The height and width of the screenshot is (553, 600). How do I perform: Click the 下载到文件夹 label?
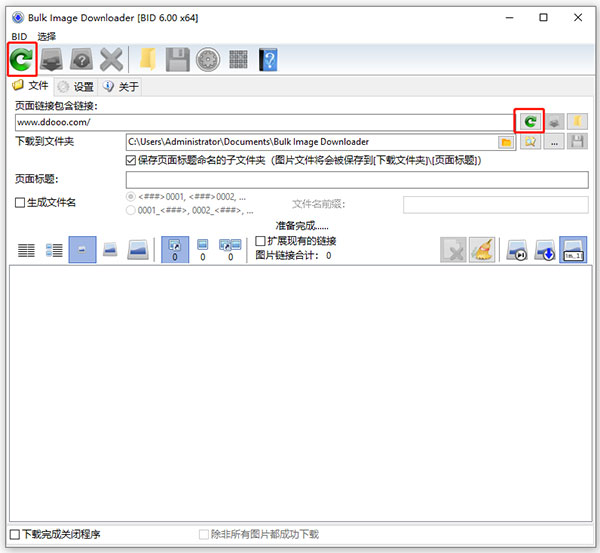[44, 142]
